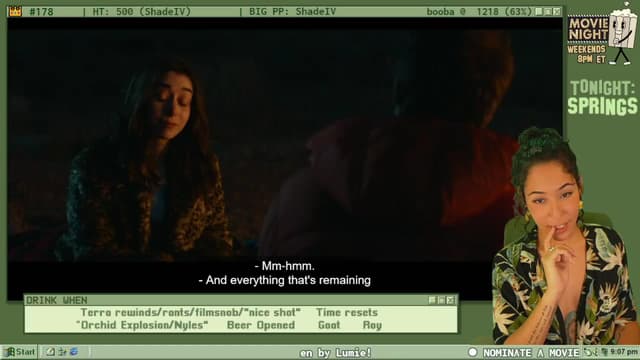Click the 'Roy' drink rule
Screen dimensions: 640x360
[372, 325]
